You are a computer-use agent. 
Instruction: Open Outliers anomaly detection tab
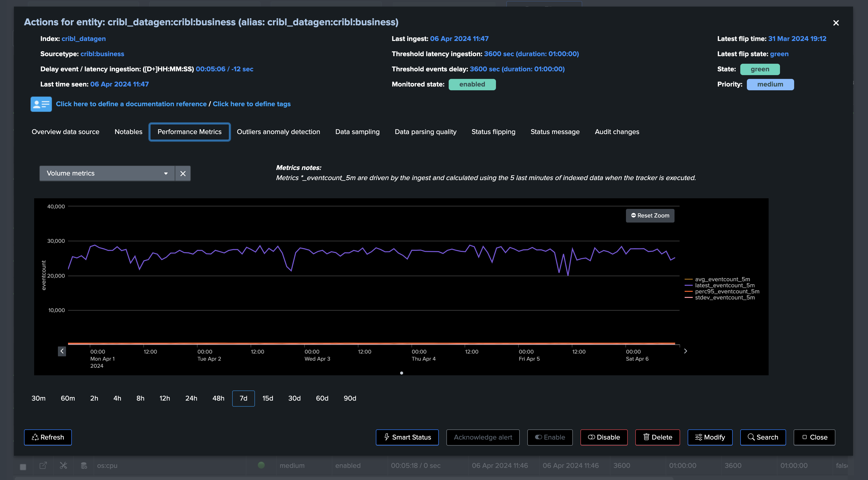tap(278, 132)
